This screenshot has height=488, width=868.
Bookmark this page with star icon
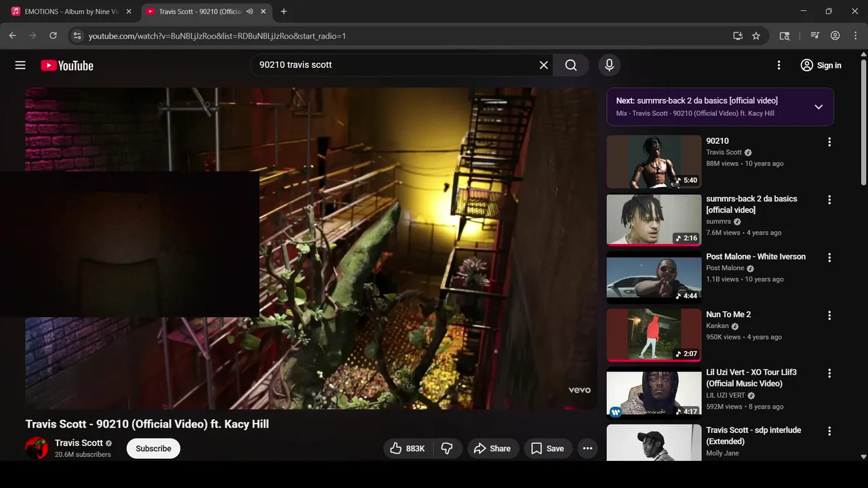click(x=756, y=36)
